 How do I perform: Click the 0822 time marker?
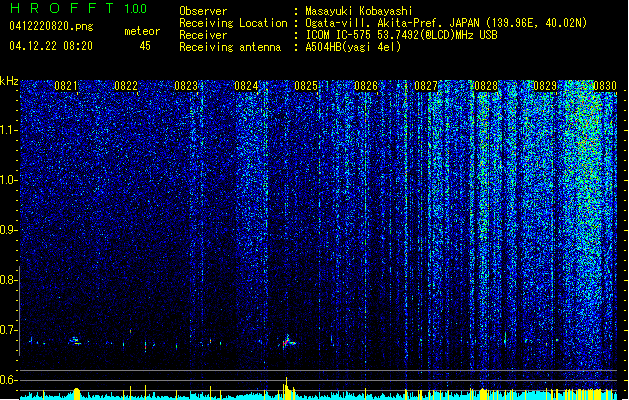(126, 86)
